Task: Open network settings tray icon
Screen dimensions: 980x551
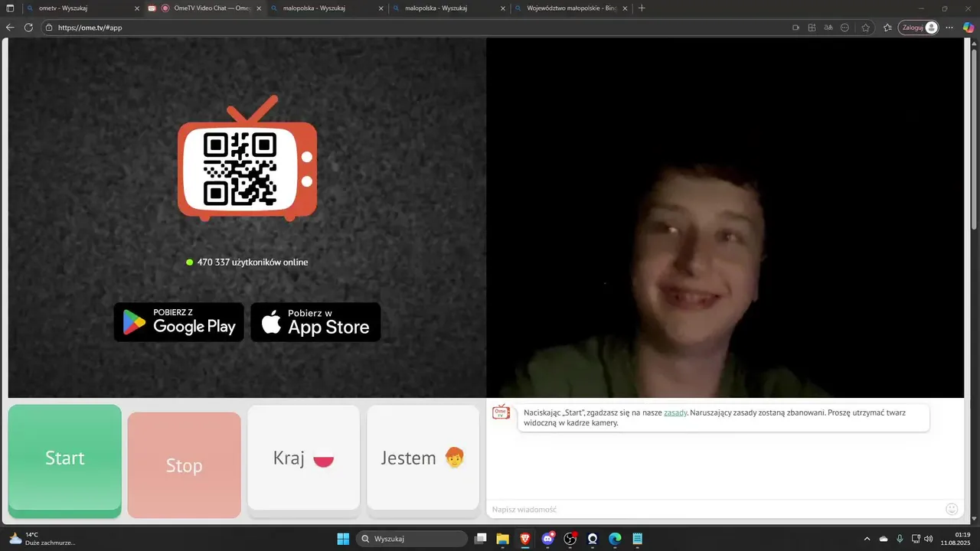Action: [x=916, y=539]
